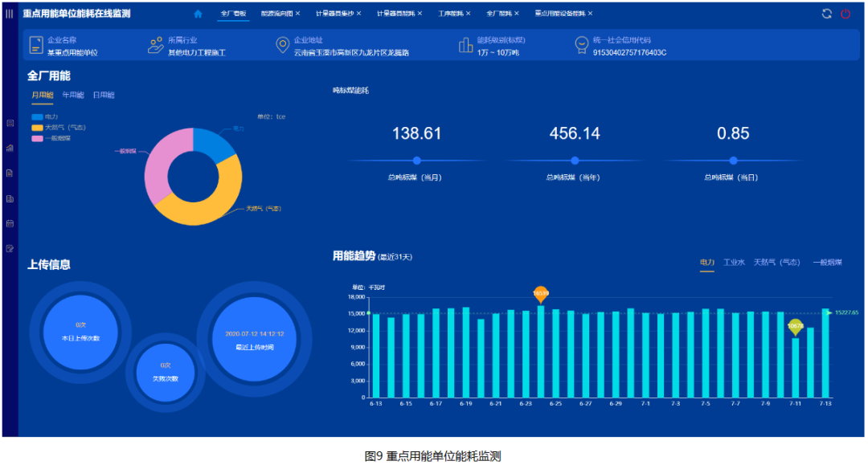The image size is (868, 465).
Task: Close the 工序能耗 tab
Action: point(469,14)
